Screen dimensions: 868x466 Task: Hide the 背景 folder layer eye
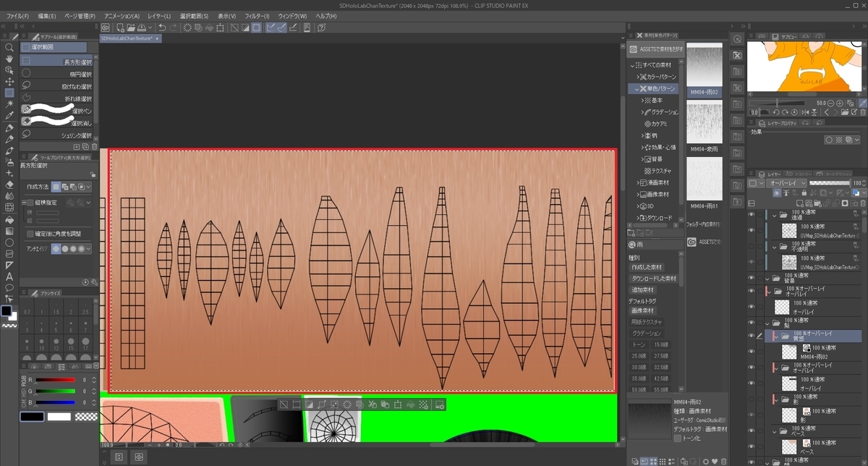[752, 277]
